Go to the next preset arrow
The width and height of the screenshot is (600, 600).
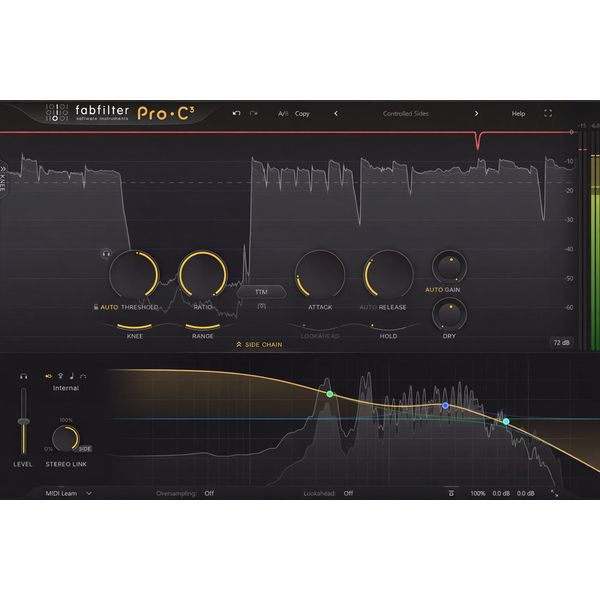coord(476,114)
